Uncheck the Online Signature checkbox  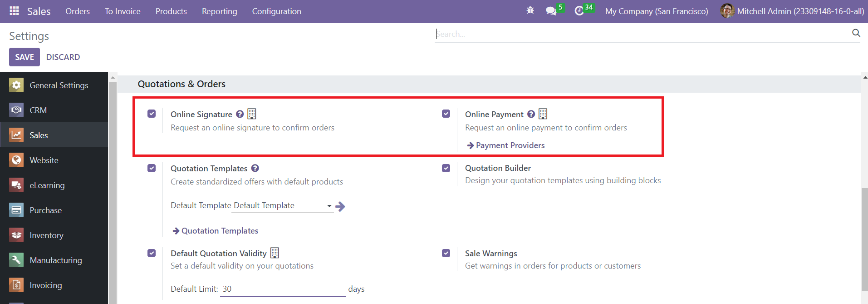(152, 114)
